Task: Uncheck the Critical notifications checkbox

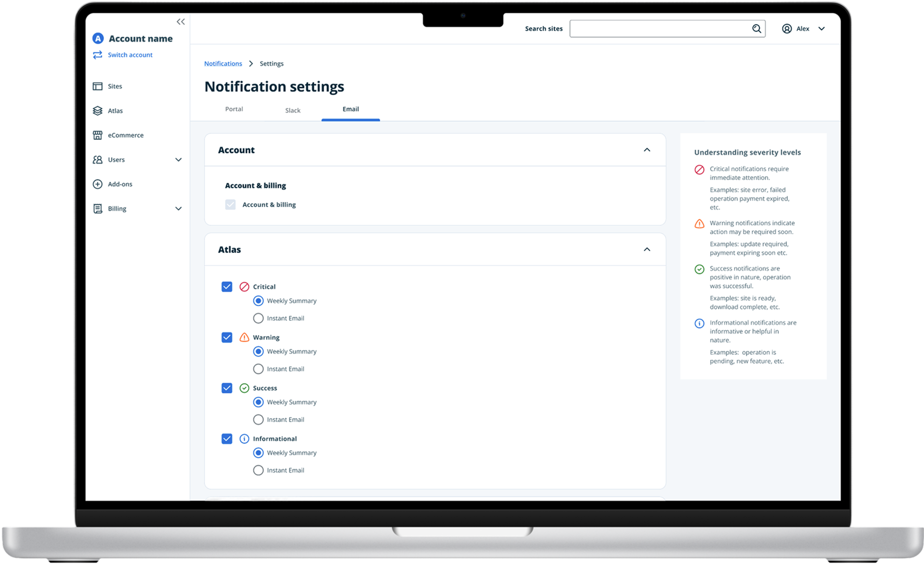Action: click(227, 286)
